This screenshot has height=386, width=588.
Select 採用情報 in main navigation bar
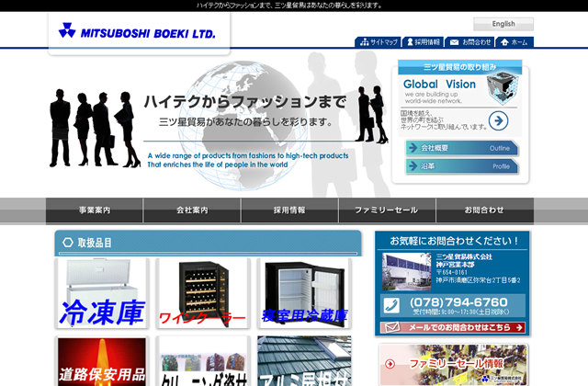289,210
